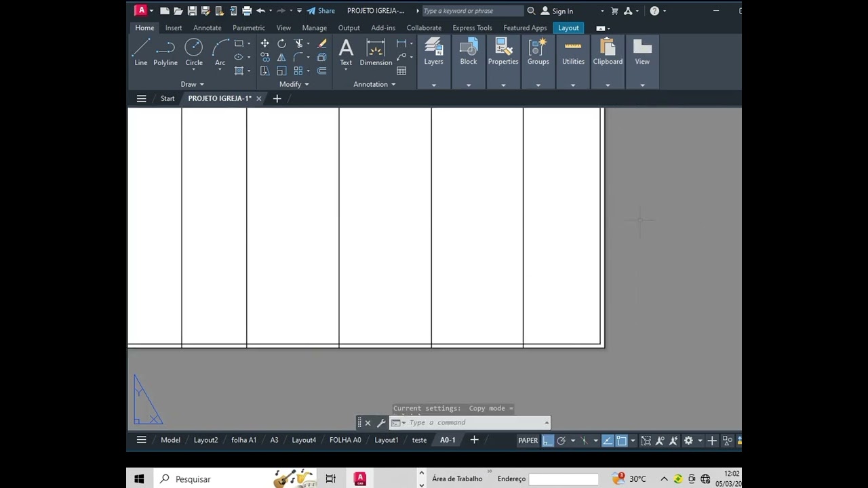Screen dimensions: 868x488
Task: Select the Scale tool
Action: click(x=281, y=70)
